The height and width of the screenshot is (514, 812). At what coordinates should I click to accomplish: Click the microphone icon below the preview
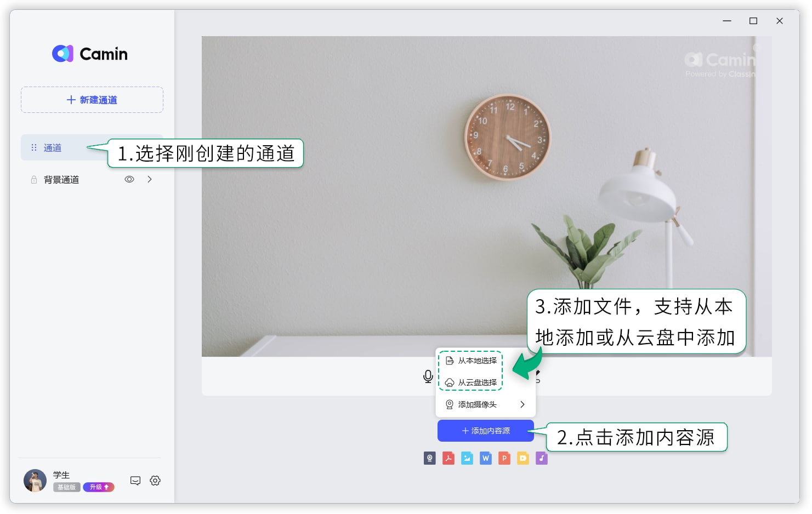428,376
